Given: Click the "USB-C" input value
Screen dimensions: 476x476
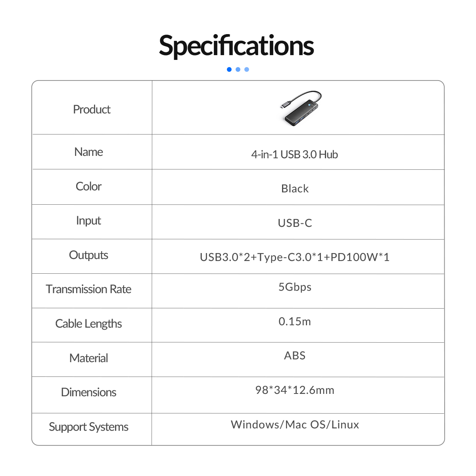Looking at the screenshot, I should (295, 223).
